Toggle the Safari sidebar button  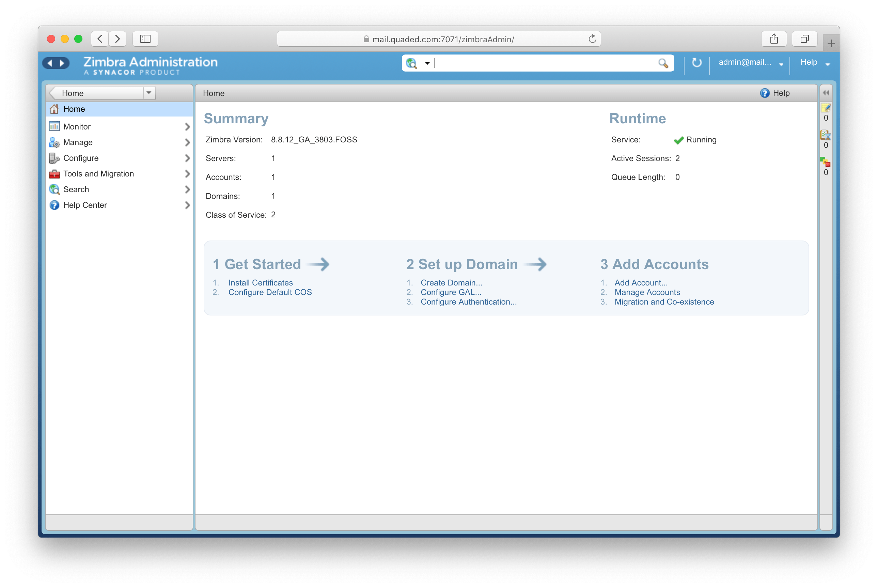[145, 38]
